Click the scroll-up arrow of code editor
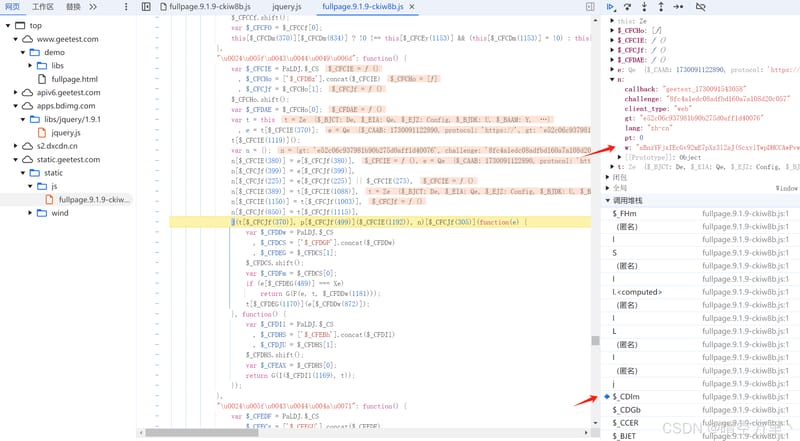This screenshot has width=800, height=441. coord(595,20)
